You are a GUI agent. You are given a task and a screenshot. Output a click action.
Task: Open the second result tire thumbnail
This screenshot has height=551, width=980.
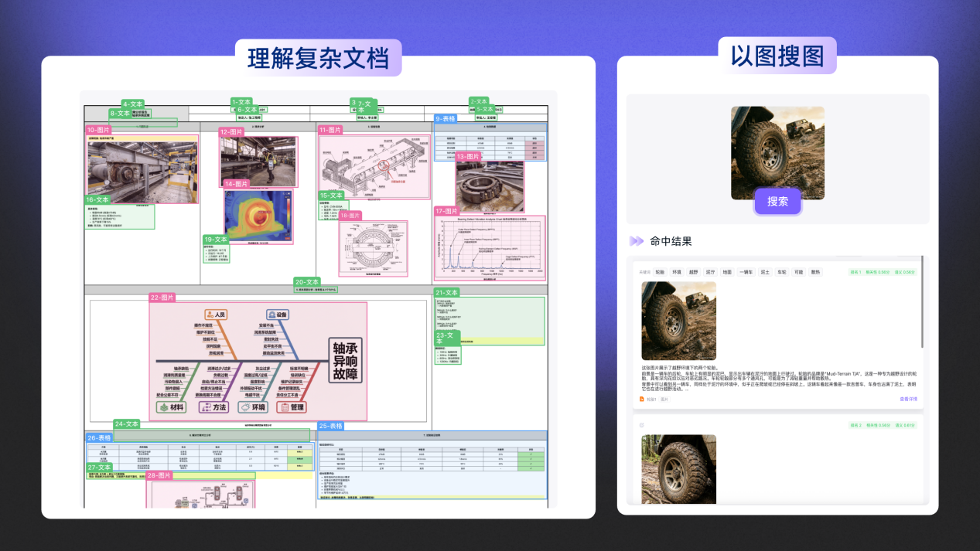coord(678,470)
